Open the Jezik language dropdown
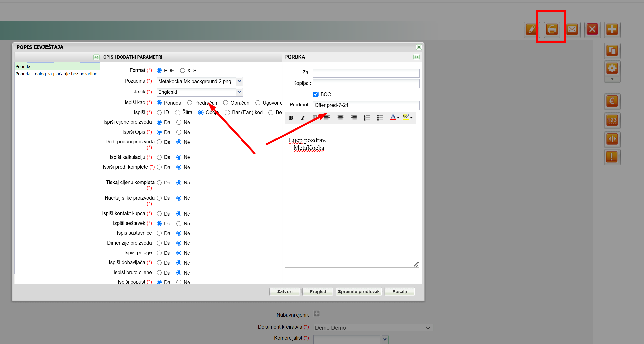Screen dimensions: 644x344 239,92
